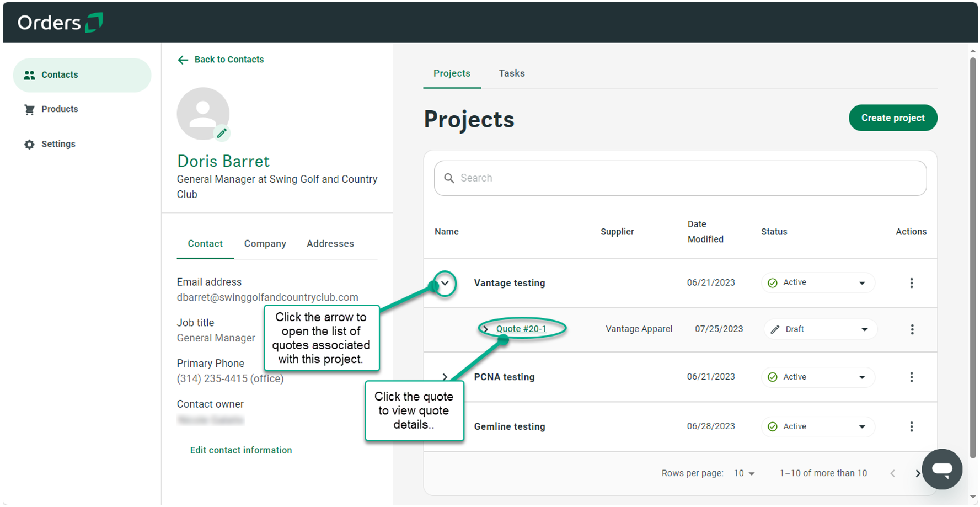
Task: Click the page vertical scrollbar
Action: [973, 257]
